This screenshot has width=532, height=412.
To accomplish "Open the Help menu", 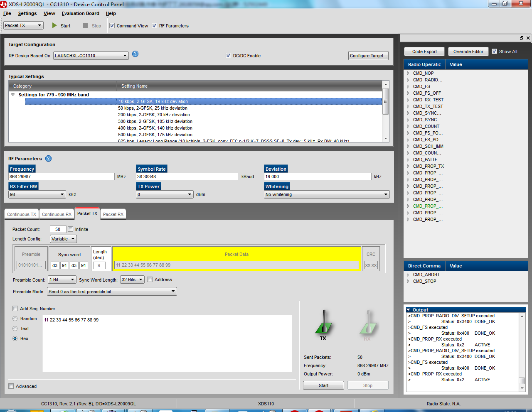I will (x=111, y=13).
